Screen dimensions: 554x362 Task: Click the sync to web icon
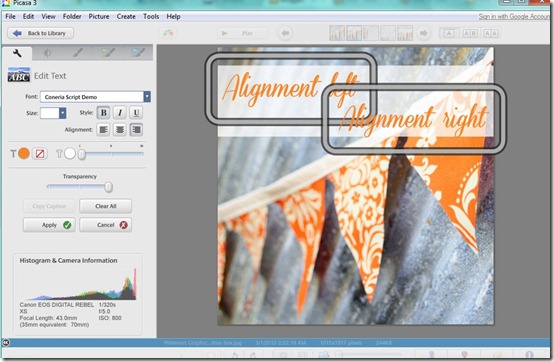(168, 33)
